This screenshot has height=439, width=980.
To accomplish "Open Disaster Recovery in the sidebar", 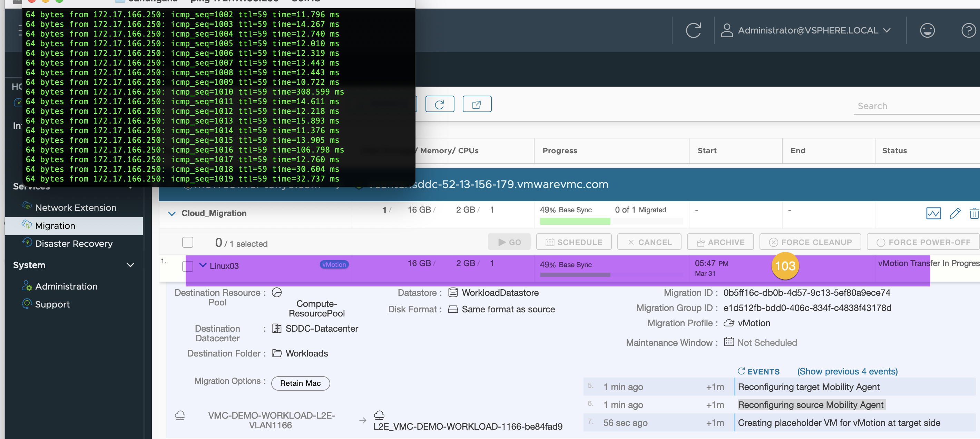I will 74,243.
